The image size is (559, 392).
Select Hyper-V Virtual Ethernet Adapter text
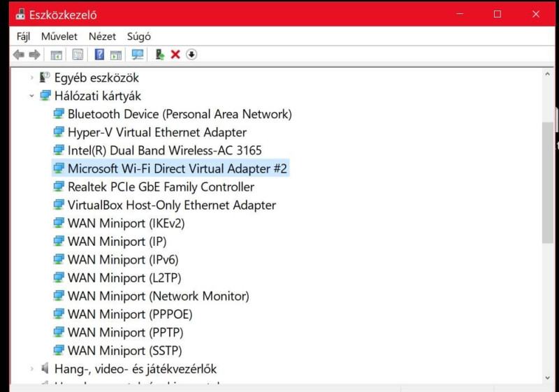pos(157,132)
